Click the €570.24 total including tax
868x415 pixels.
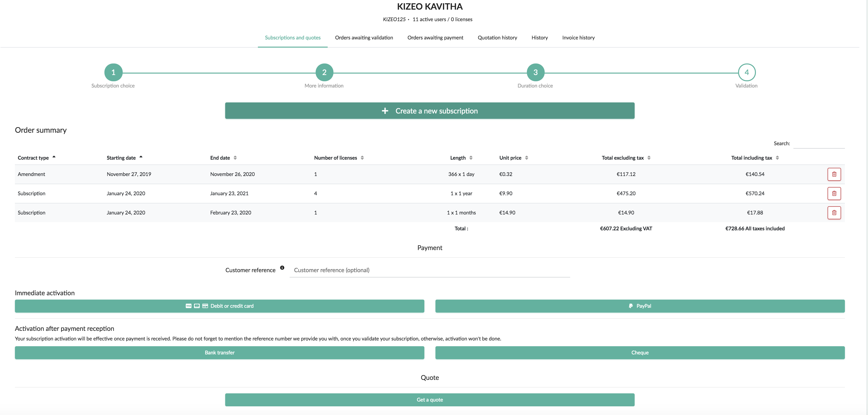click(x=755, y=193)
